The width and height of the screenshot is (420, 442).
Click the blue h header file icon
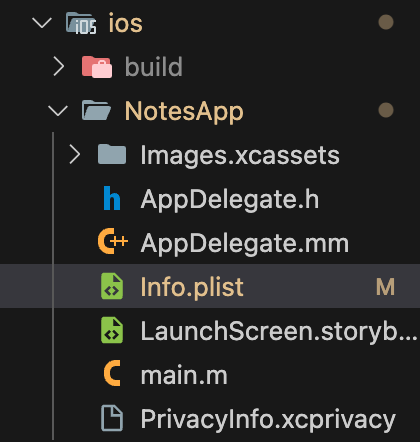[112, 198]
